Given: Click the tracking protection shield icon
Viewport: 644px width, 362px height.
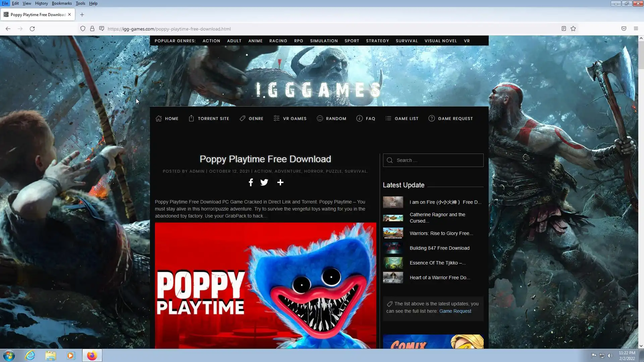Looking at the screenshot, I should 83,29.
